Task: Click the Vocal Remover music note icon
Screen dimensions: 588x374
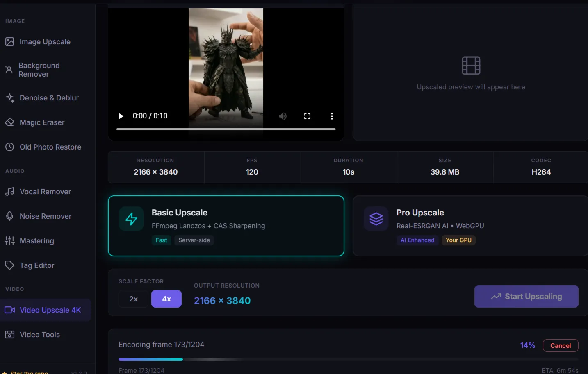Action: pyautogui.click(x=10, y=192)
